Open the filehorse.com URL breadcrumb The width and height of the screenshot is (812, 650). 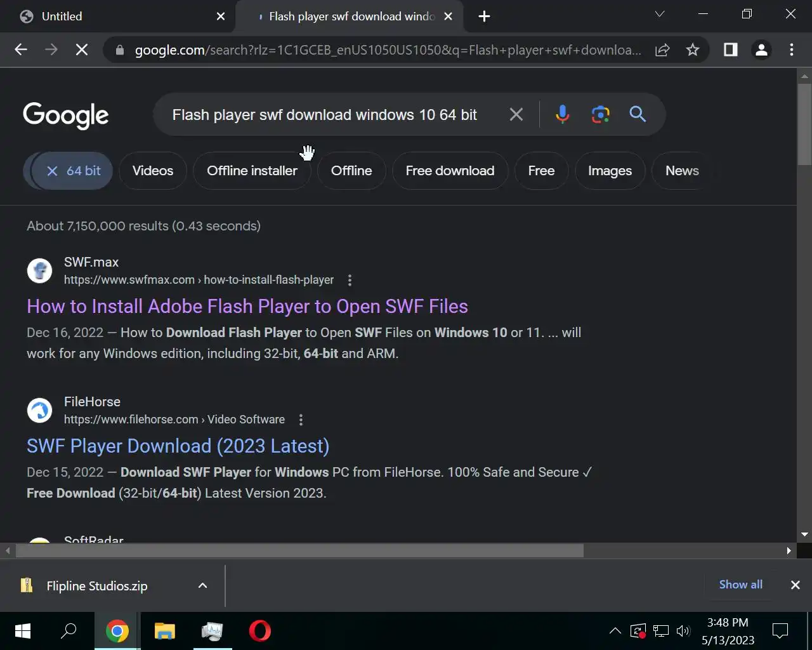coord(174,420)
